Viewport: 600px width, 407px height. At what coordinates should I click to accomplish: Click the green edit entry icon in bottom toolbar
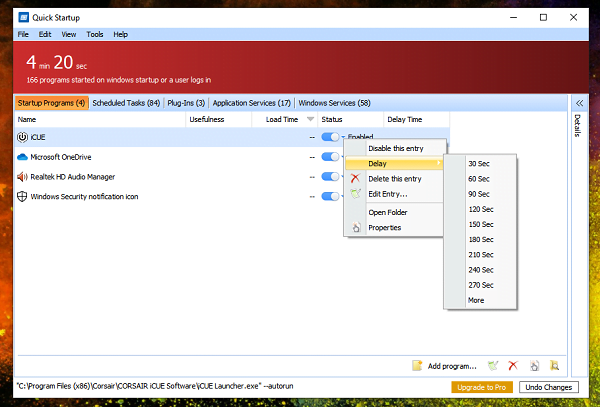click(x=493, y=366)
